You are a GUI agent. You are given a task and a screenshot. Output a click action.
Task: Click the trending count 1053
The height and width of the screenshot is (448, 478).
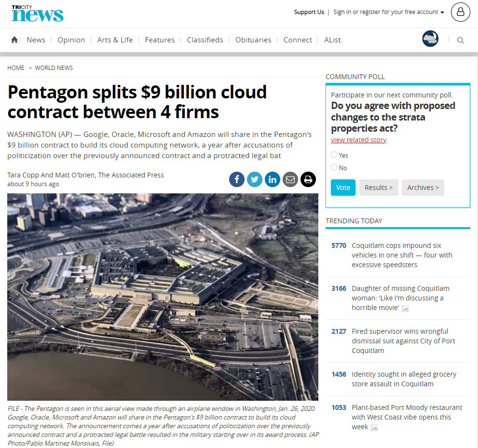coord(339,408)
